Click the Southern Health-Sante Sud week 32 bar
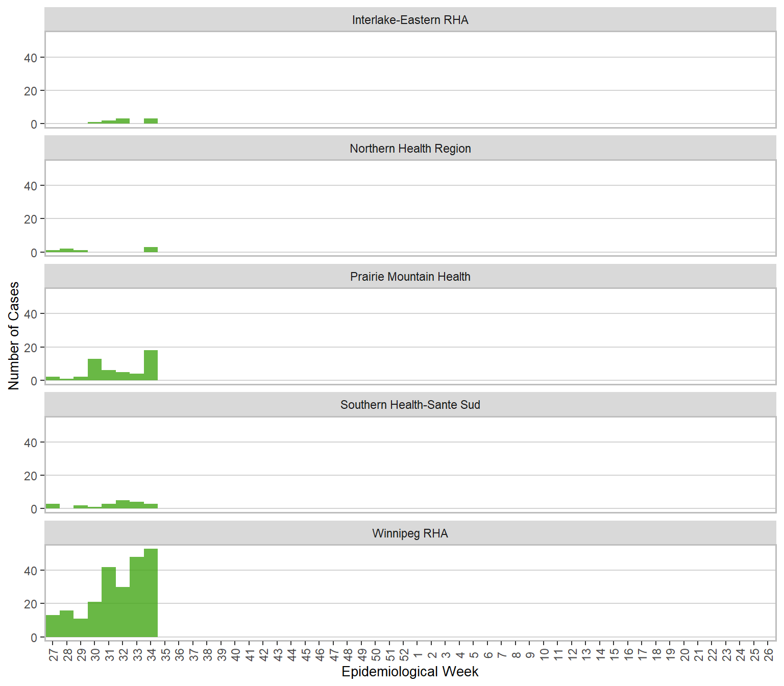The height and width of the screenshot is (686, 784). [122, 504]
